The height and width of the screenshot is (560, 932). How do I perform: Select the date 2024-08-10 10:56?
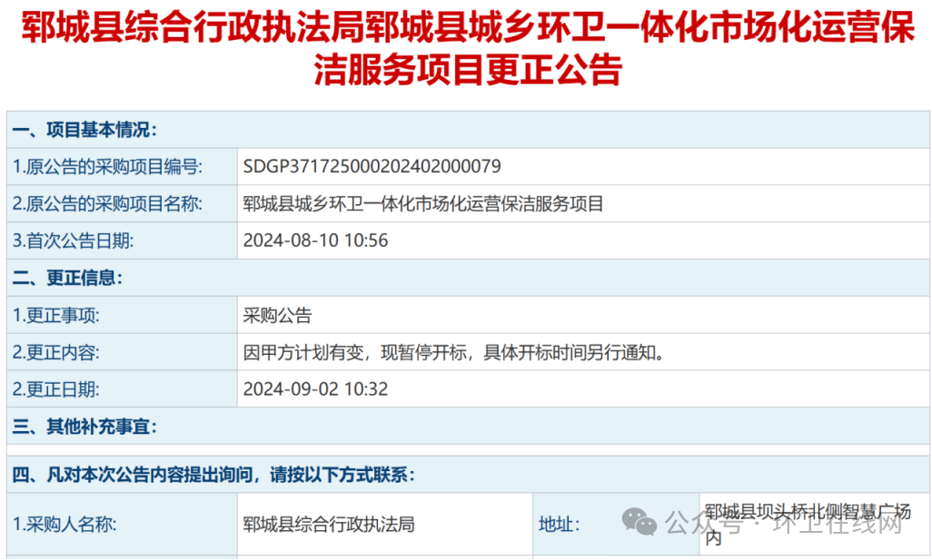point(315,241)
